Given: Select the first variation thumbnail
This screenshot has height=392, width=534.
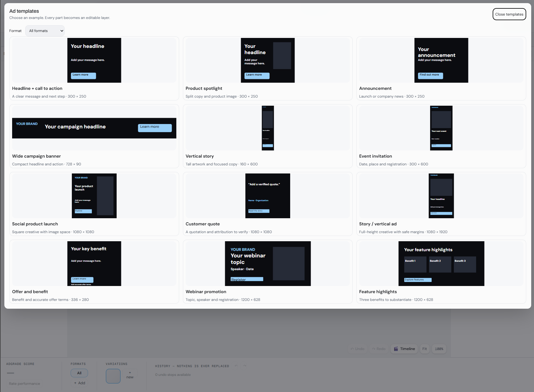Looking at the screenshot, I should click(x=113, y=376).
